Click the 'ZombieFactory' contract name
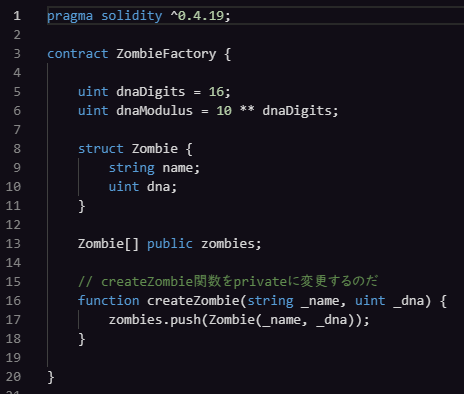 tap(166, 54)
